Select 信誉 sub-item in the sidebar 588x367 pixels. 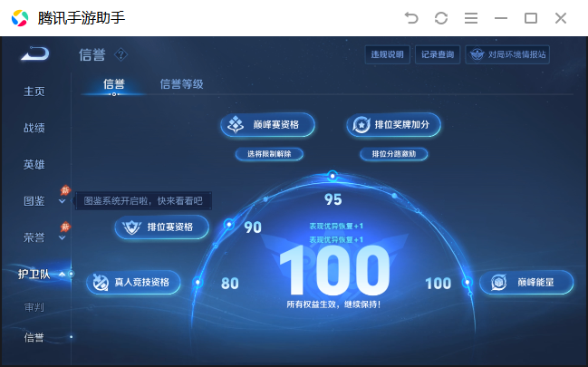click(34, 337)
